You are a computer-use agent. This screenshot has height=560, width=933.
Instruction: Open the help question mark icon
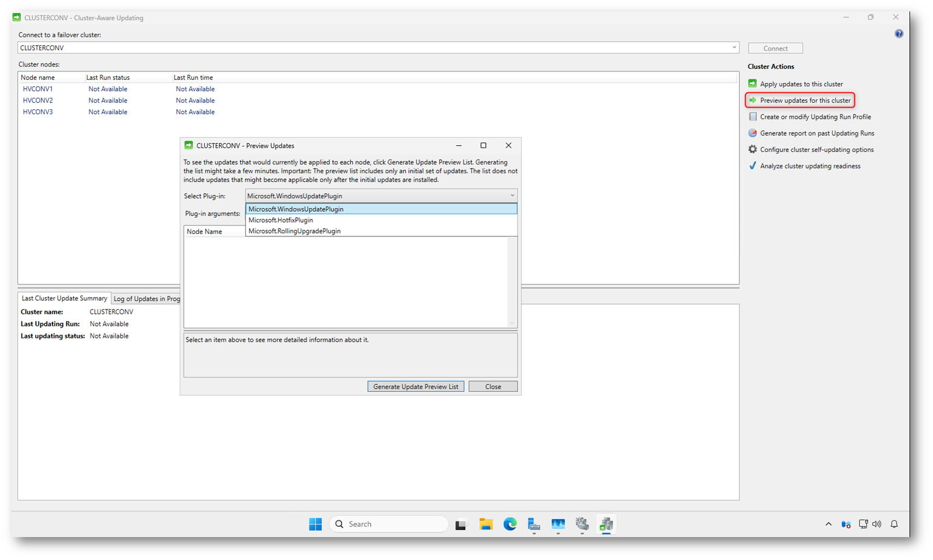coord(899,34)
